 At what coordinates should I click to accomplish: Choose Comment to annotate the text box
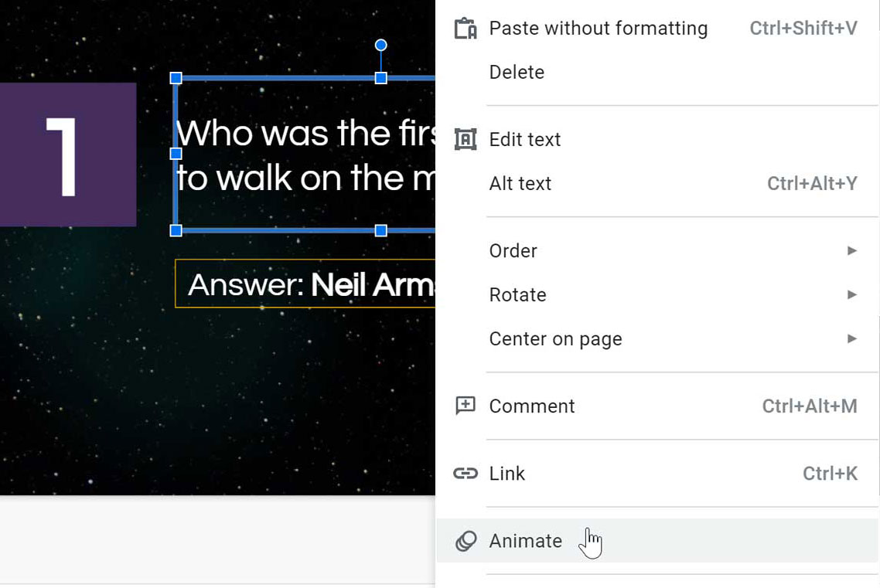click(531, 405)
